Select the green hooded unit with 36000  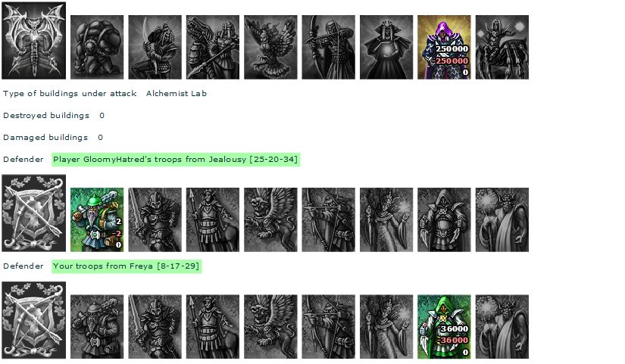pos(444,327)
